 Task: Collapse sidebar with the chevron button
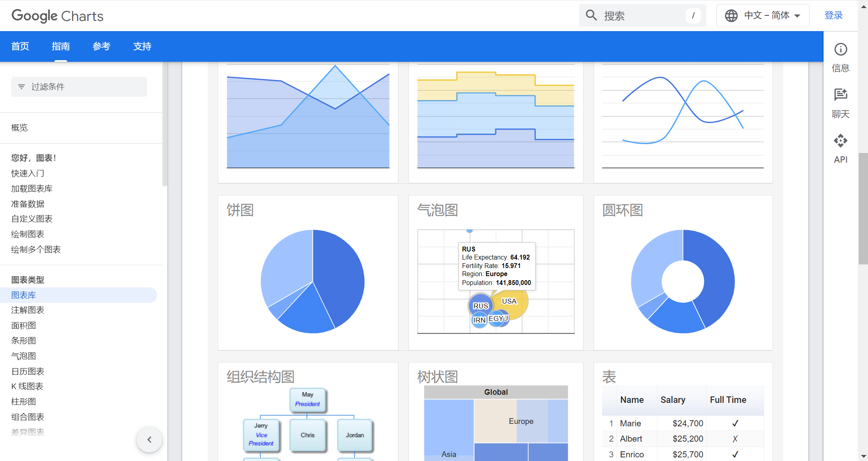pos(149,440)
